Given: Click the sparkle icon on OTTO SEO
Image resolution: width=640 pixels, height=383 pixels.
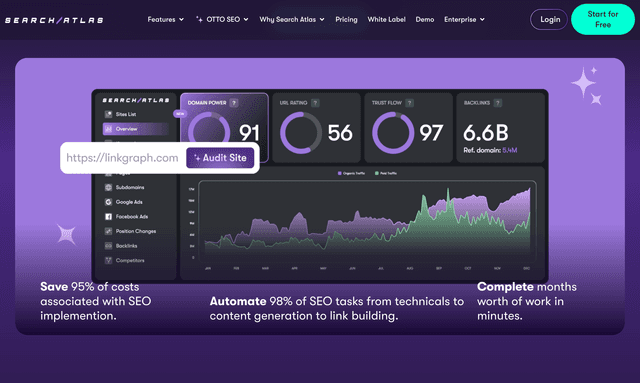Looking at the screenshot, I should (199, 19).
